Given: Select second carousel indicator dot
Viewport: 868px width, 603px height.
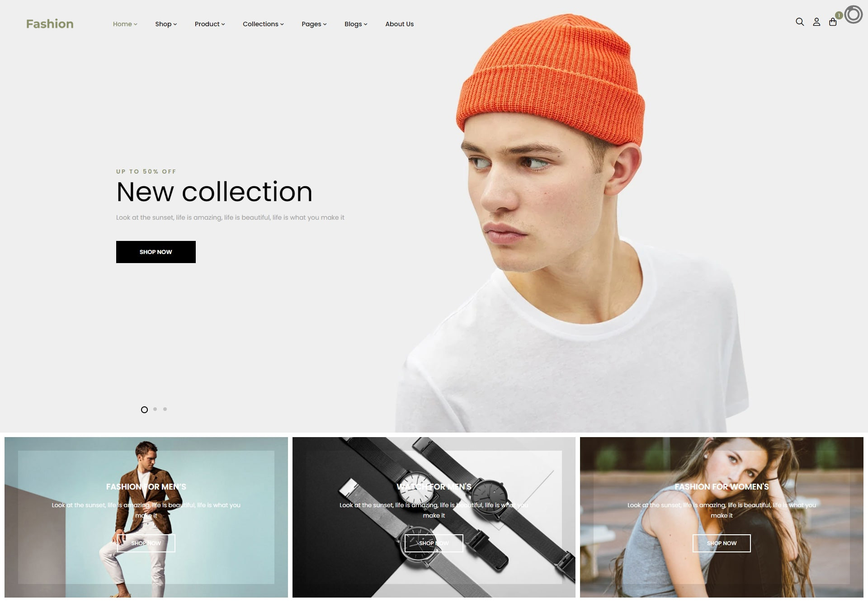Looking at the screenshot, I should point(154,409).
